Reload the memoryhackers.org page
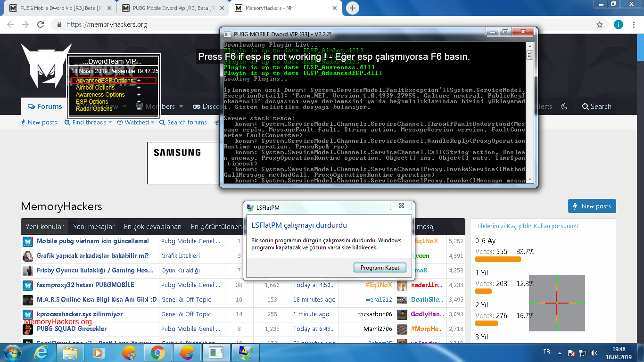 [x=41, y=25]
